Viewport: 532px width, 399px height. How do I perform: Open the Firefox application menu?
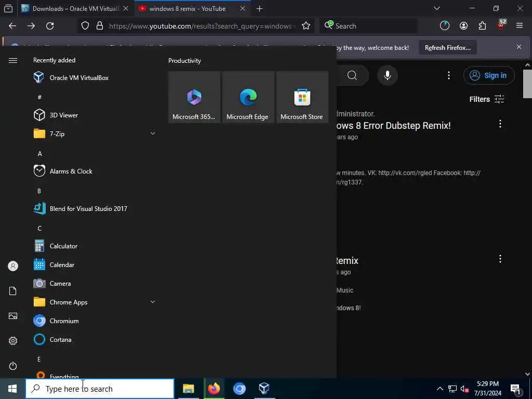tap(520, 26)
